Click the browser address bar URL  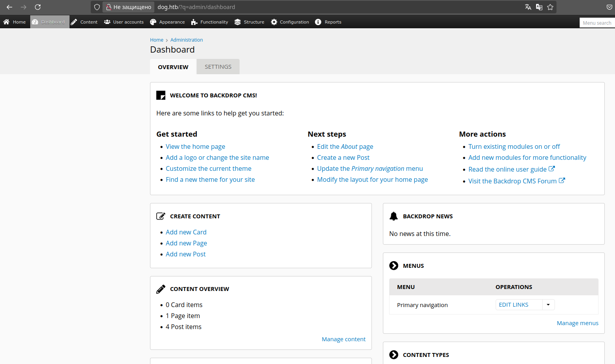tap(196, 7)
